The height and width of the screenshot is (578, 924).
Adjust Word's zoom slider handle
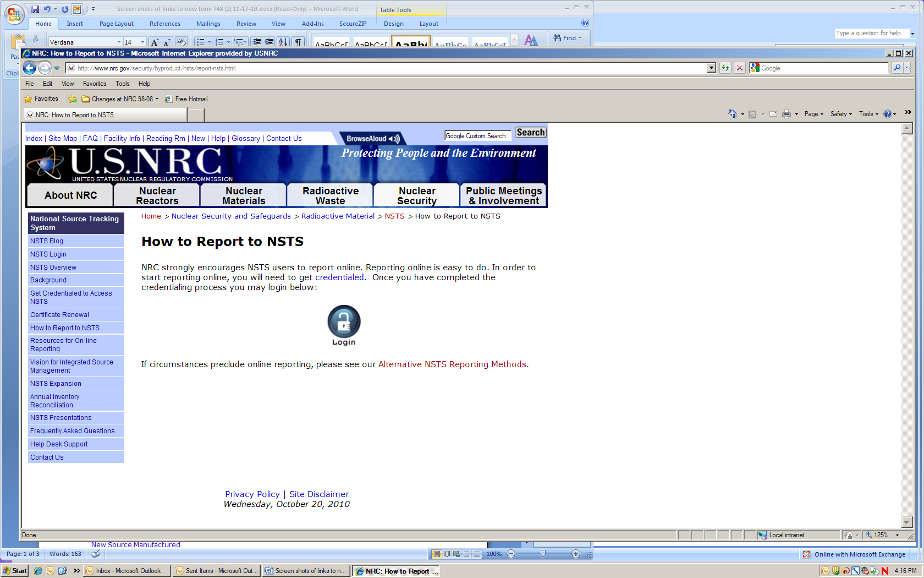coord(543,554)
